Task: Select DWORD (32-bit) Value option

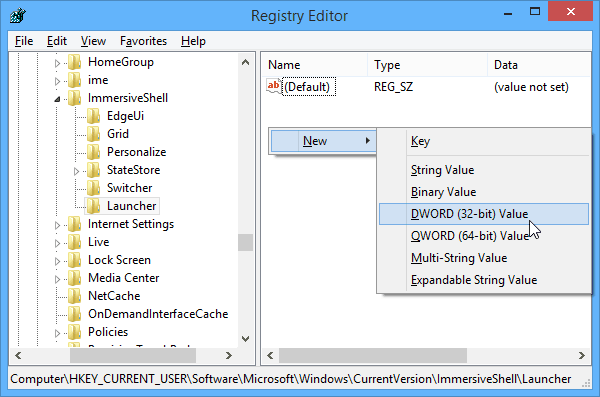Action: pyautogui.click(x=484, y=214)
